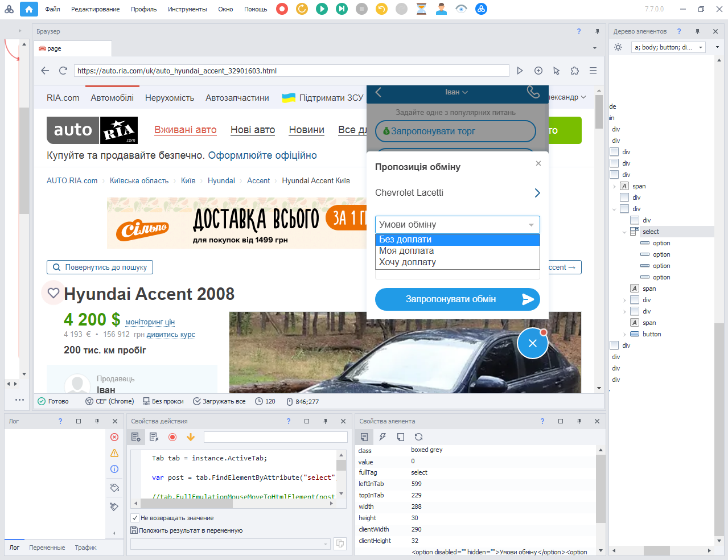This screenshot has height=560, width=728.
Task: Click the horizontal scrollbar in code editor
Action: 186,504
